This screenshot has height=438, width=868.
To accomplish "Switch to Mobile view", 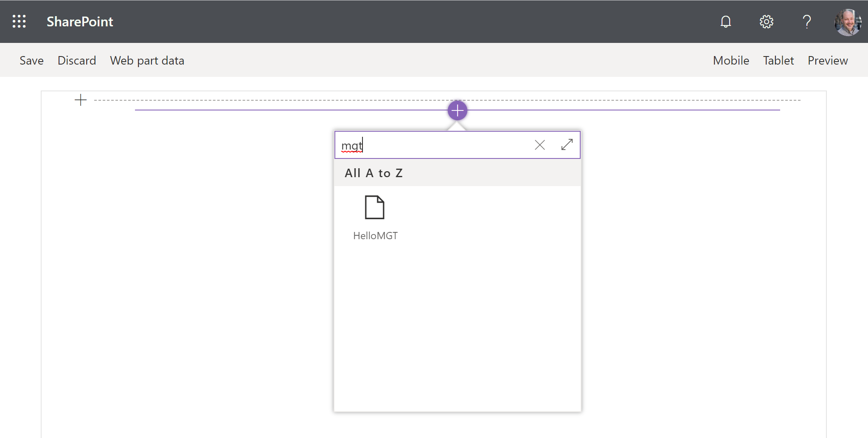I will point(731,60).
